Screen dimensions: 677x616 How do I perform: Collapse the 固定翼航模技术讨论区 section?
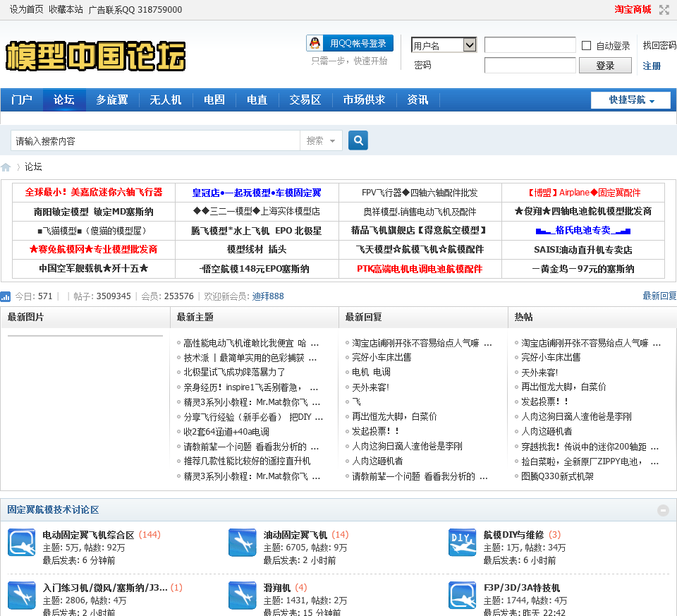click(663, 510)
